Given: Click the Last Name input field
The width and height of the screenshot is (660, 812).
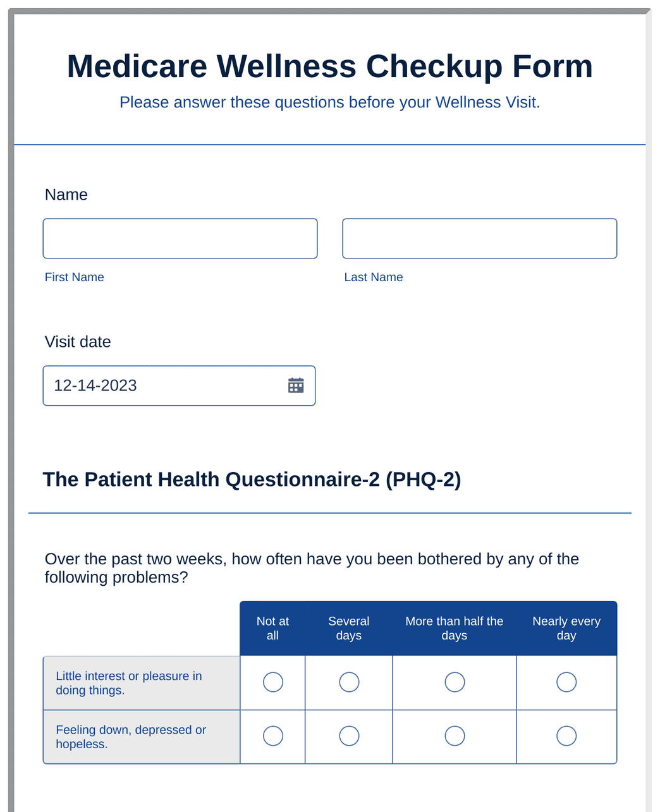Looking at the screenshot, I should pos(479,238).
